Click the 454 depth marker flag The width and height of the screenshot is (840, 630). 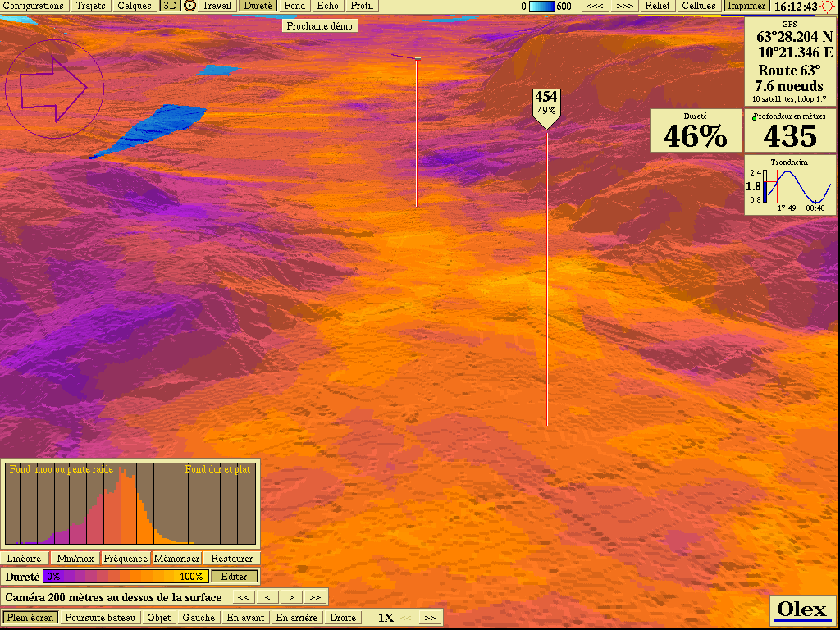pos(546,104)
